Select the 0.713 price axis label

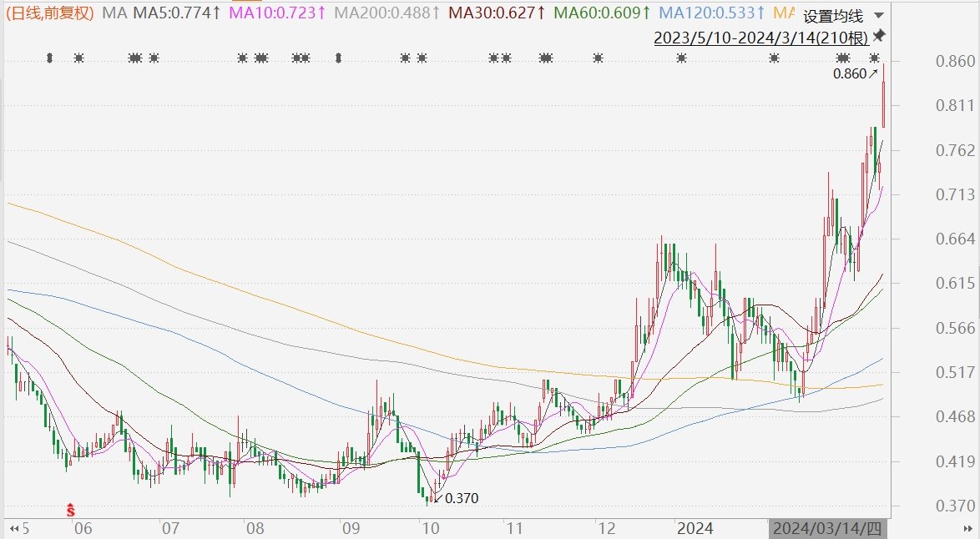[955, 194]
